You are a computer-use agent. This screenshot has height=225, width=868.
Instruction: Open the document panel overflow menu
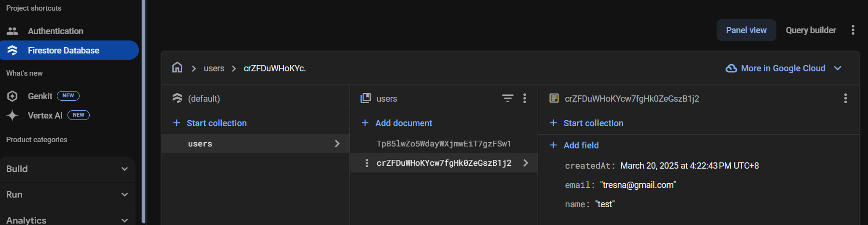pos(845,98)
